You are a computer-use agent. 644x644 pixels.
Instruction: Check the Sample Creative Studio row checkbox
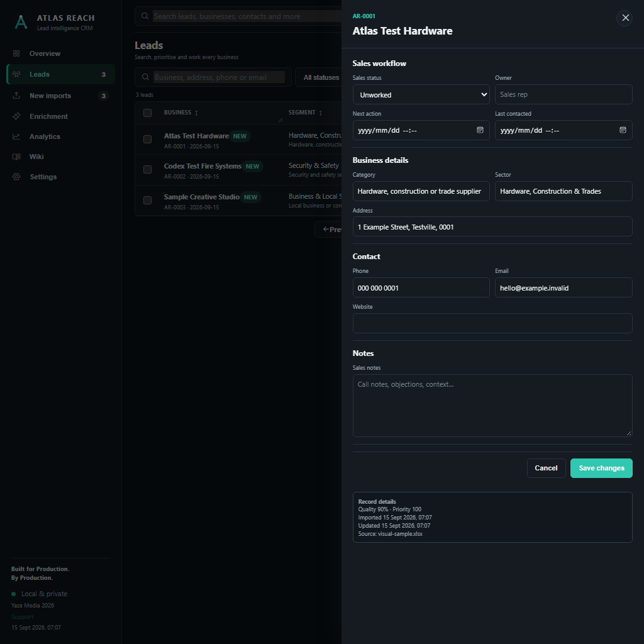(147, 201)
